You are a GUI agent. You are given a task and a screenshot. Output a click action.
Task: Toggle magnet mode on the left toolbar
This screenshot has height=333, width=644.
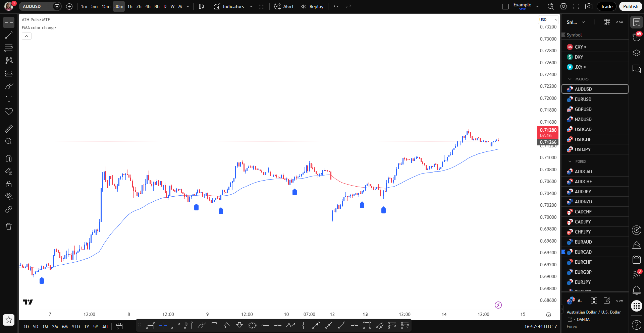pyautogui.click(x=8, y=158)
